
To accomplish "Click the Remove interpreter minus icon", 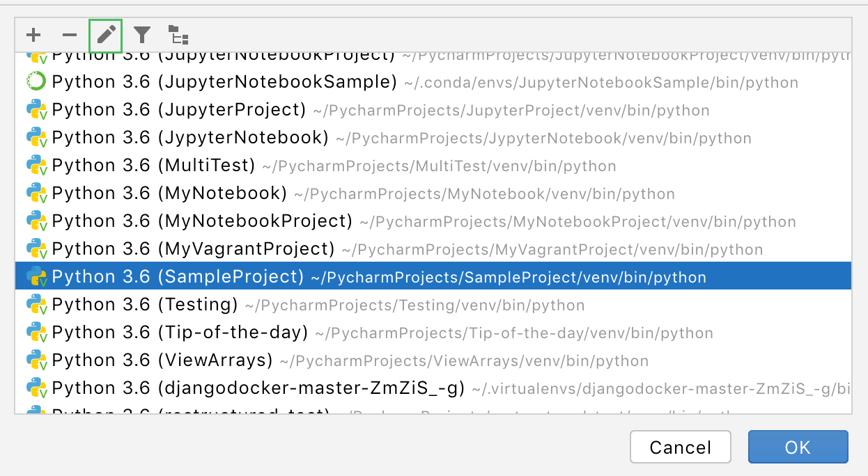I will click(70, 35).
